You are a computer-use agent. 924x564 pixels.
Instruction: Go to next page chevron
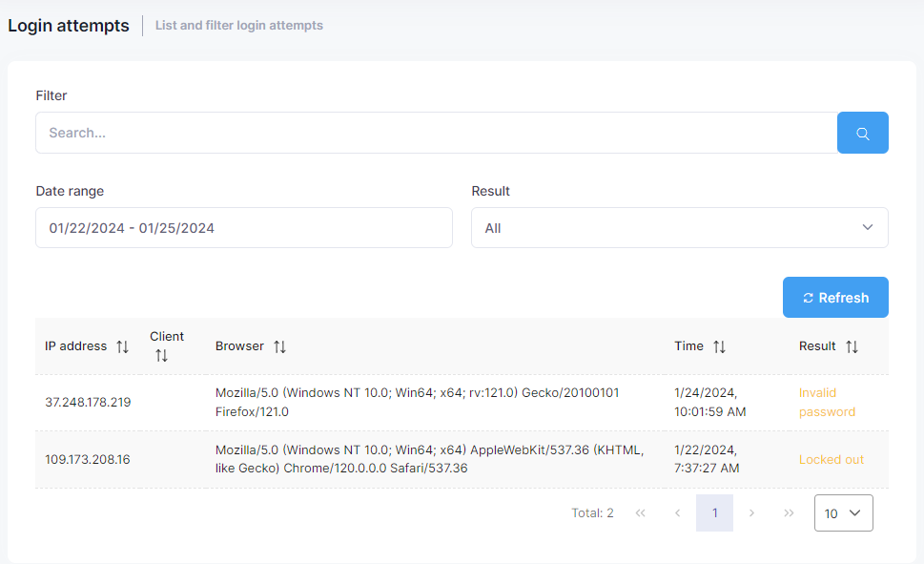coord(752,513)
